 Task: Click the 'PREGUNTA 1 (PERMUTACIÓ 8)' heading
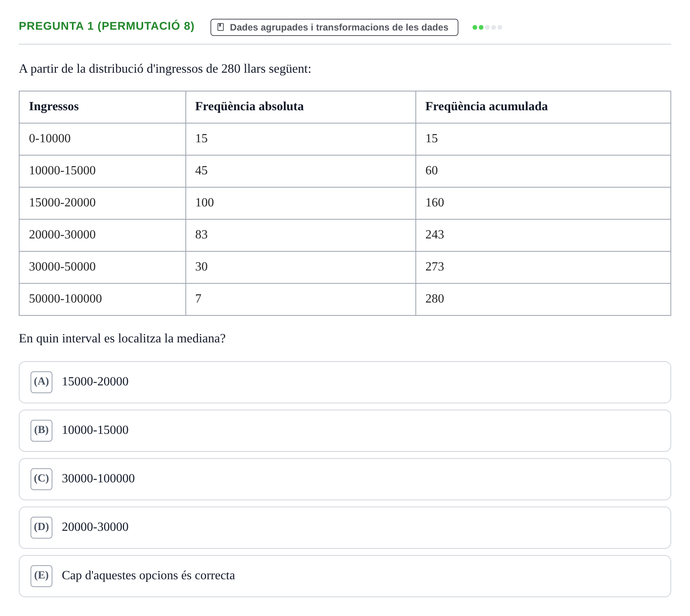pyautogui.click(x=106, y=26)
